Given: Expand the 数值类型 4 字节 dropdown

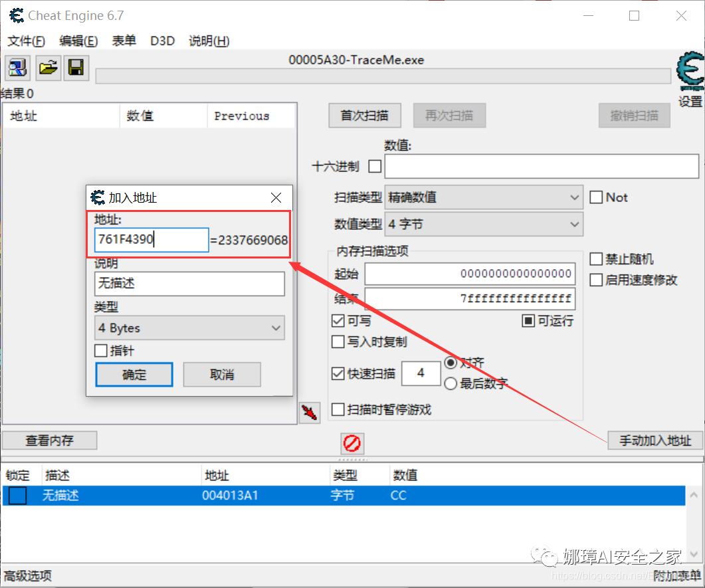Looking at the screenshot, I should coord(484,225).
